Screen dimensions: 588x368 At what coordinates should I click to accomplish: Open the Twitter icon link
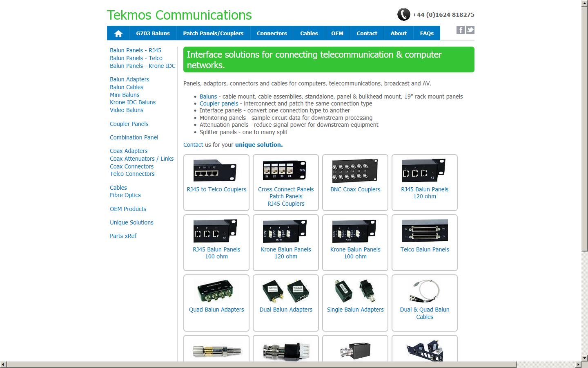(470, 30)
